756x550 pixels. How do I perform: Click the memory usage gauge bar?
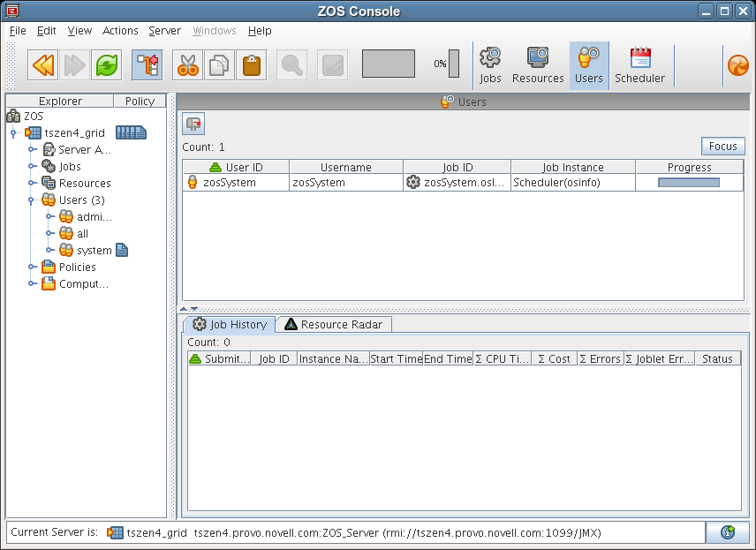coord(454,64)
